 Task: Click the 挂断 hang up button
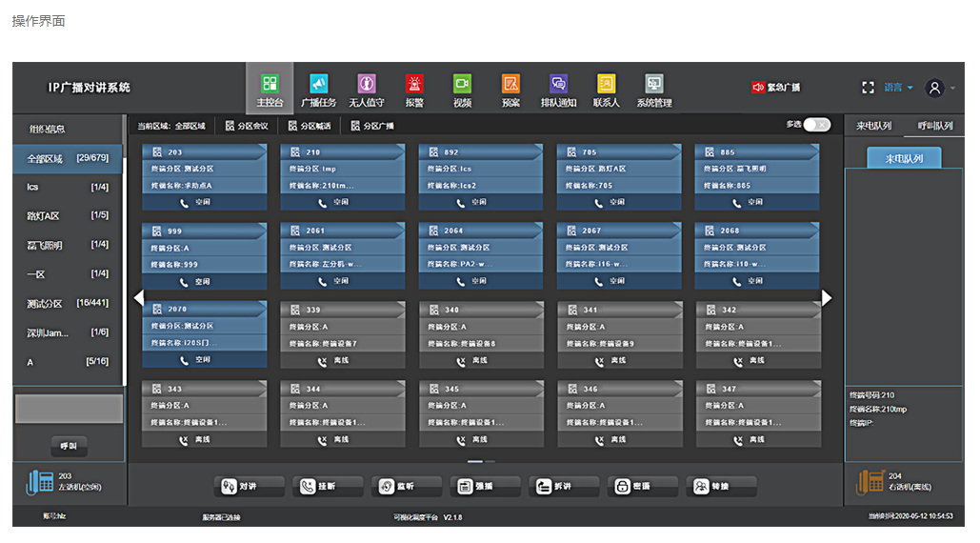[319, 486]
